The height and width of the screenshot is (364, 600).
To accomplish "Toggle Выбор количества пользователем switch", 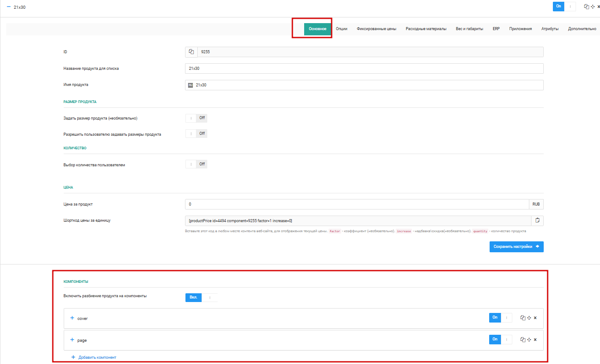I will [x=196, y=164].
